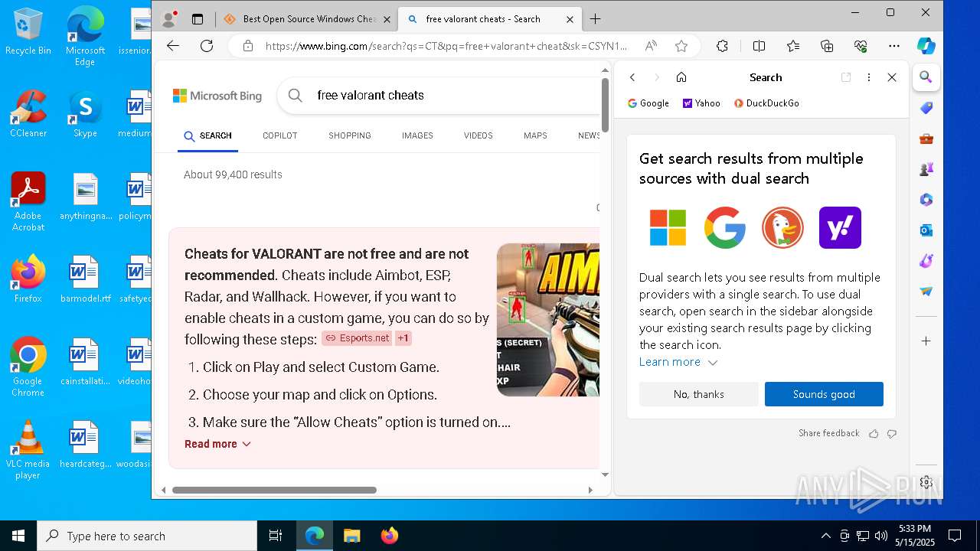This screenshot has height=551, width=980.
Task: Select the VIDEOS tab on Bing
Action: pos(479,135)
